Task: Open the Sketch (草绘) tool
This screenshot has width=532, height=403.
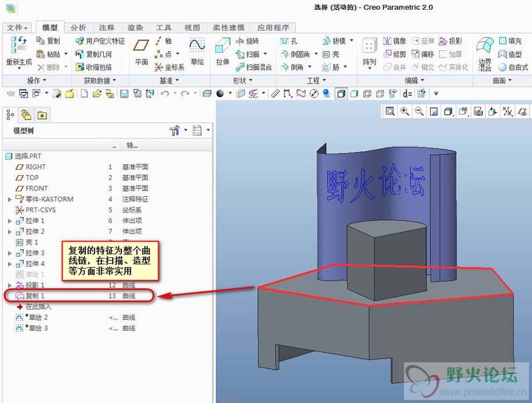Action: [x=197, y=52]
